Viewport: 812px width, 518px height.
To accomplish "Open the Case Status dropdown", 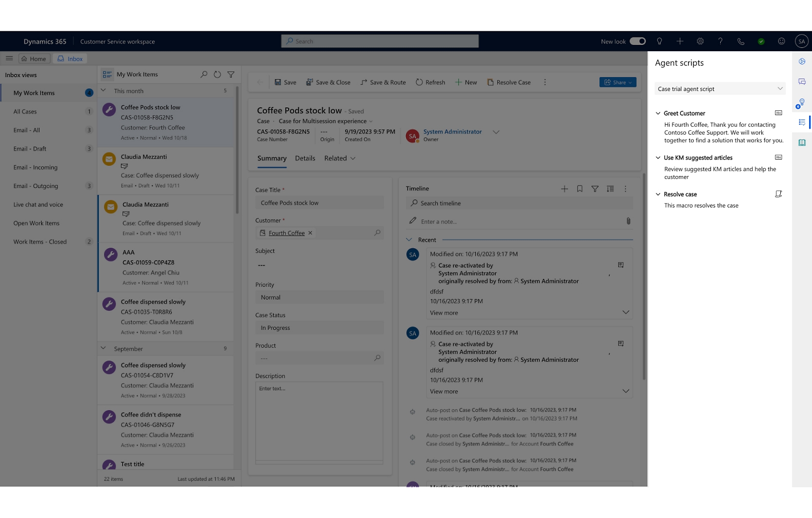I will 319,328.
